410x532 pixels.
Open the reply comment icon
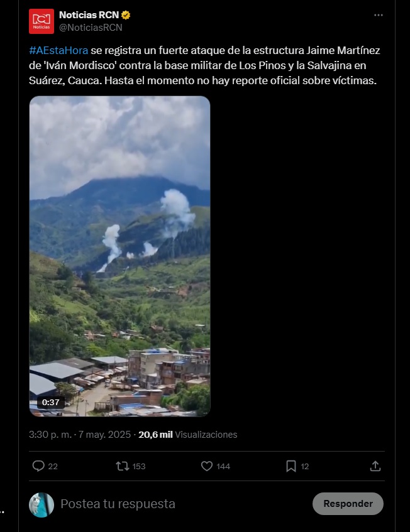pos(38,466)
